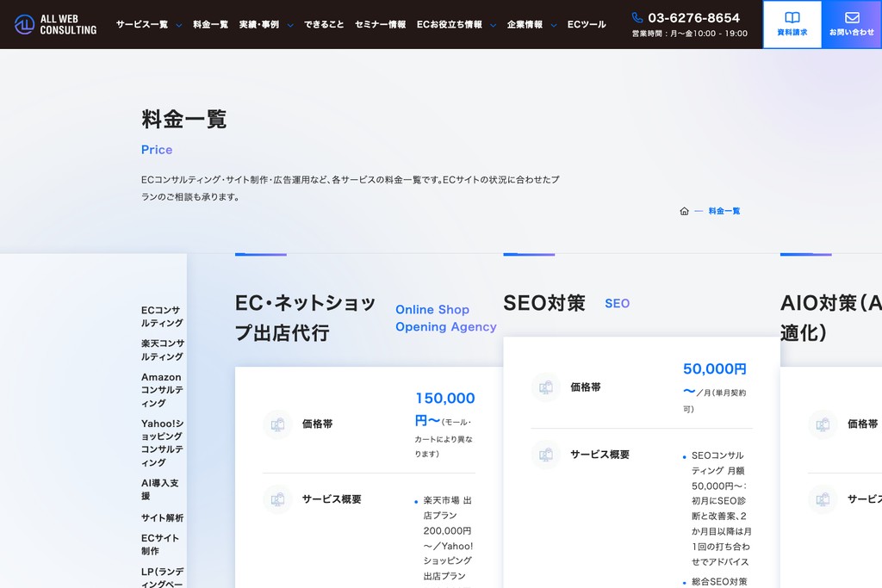Click the 実績・事例 menu label
The height and width of the screenshot is (588, 882).
[x=258, y=24]
